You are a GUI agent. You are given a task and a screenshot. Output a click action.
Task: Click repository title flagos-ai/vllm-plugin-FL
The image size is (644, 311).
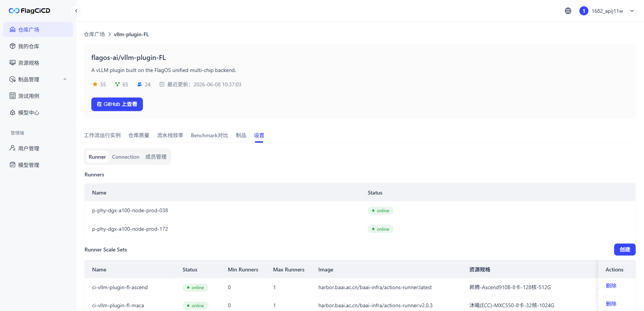[129, 58]
